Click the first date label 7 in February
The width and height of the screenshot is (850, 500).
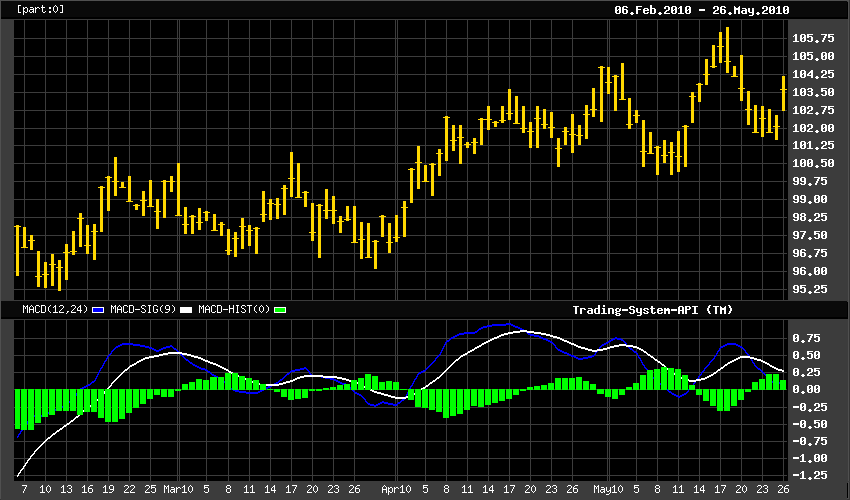click(x=24, y=489)
